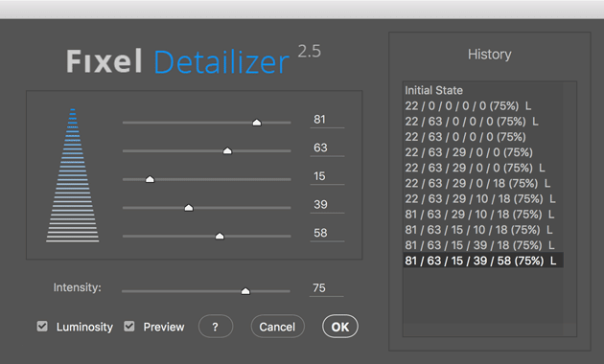The height and width of the screenshot is (364, 604).
Task: Click the value field showing 39
Action: click(x=327, y=205)
